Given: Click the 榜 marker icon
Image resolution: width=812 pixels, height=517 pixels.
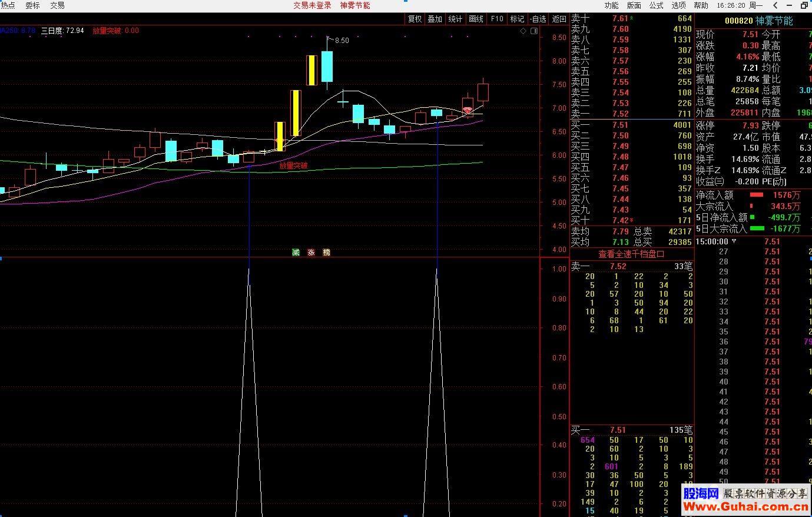Looking at the screenshot, I should coord(326,253).
